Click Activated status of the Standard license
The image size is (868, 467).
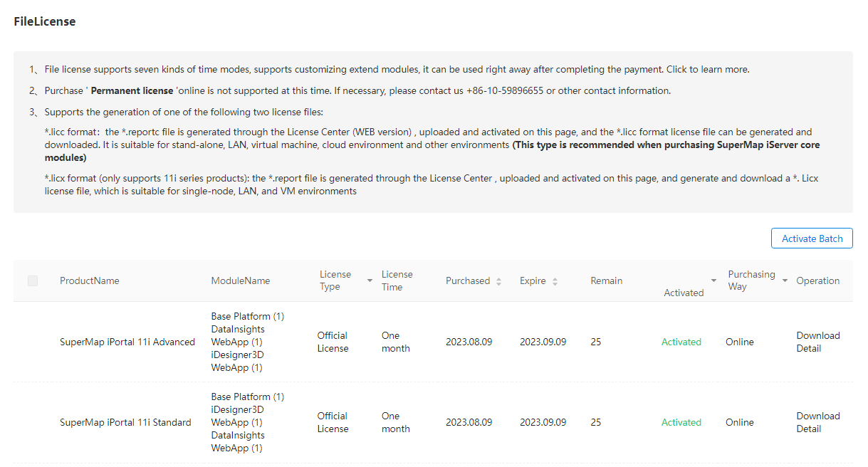coord(681,422)
